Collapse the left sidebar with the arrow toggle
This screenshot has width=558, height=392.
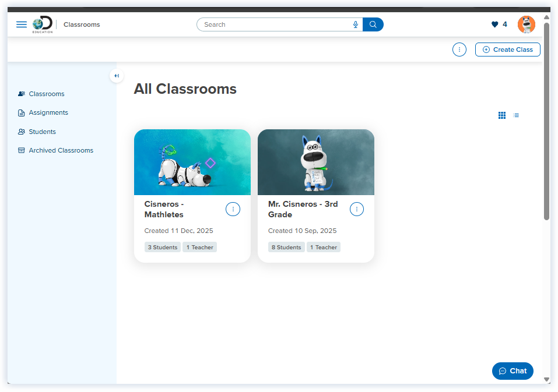click(117, 76)
